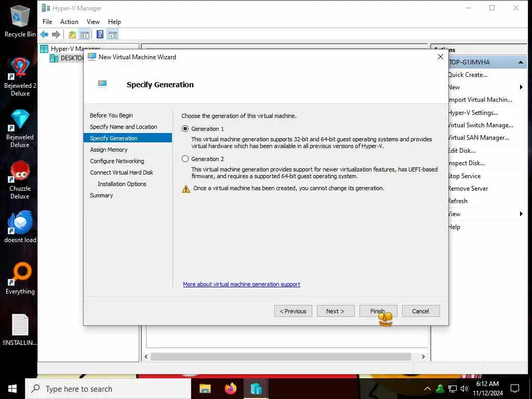The height and width of the screenshot is (399, 532).
Task: Select the Generation 1 radio button
Action: point(185,129)
